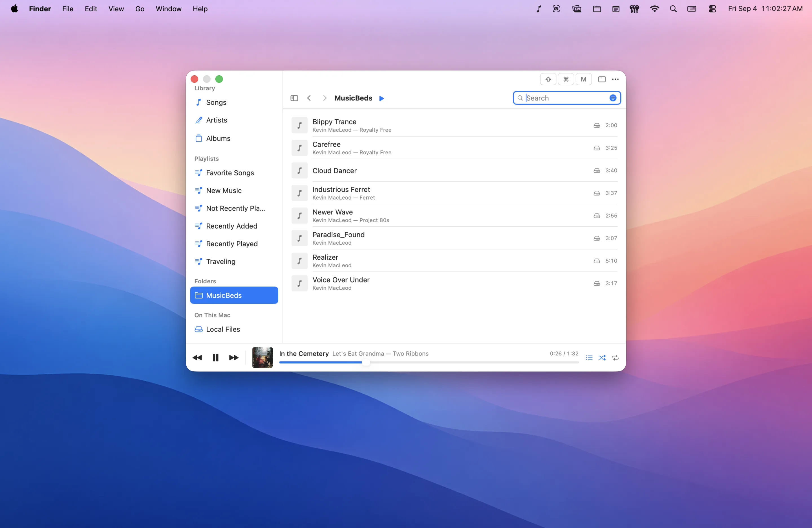Viewport: 812px width, 528px height.
Task: Seek using the playback progress bar
Action: [429, 362]
